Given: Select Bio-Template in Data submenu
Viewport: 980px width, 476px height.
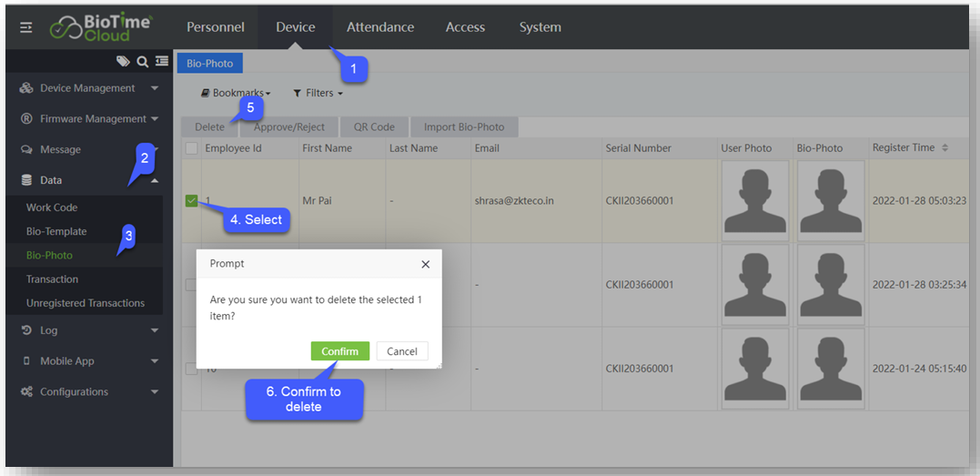Looking at the screenshot, I should [x=56, y=232].
